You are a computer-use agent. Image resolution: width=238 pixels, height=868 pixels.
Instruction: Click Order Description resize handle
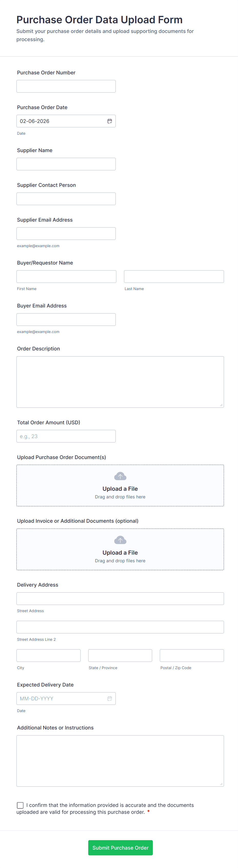221,405
